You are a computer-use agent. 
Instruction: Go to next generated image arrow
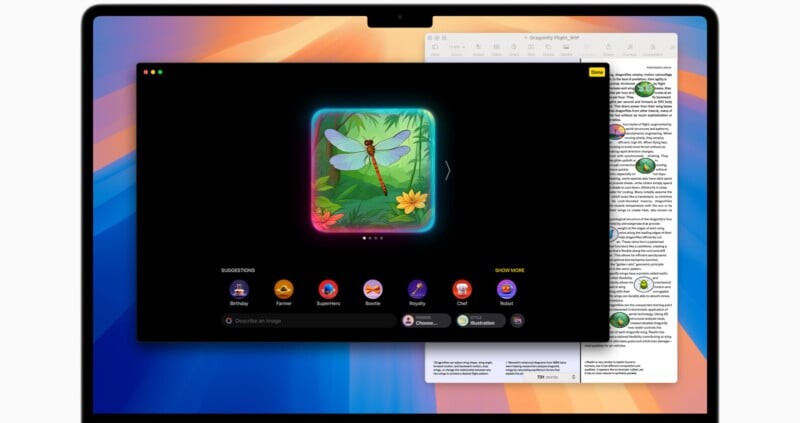(448, 171)
